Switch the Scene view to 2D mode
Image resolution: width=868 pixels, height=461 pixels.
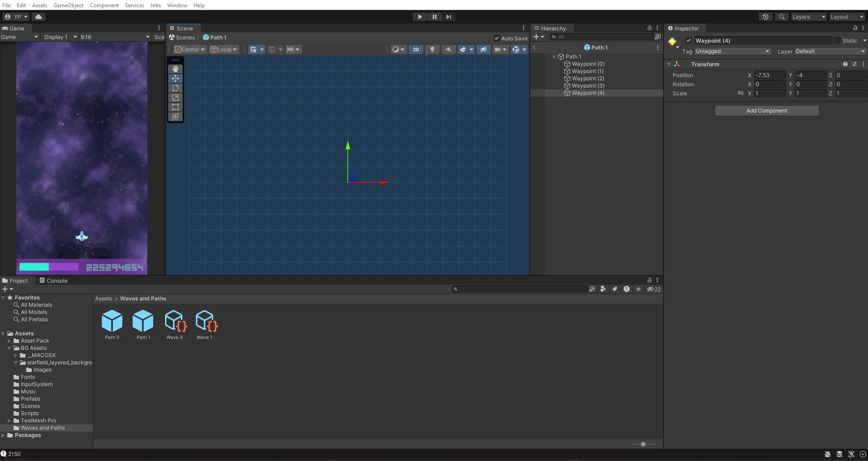[416, 49]
